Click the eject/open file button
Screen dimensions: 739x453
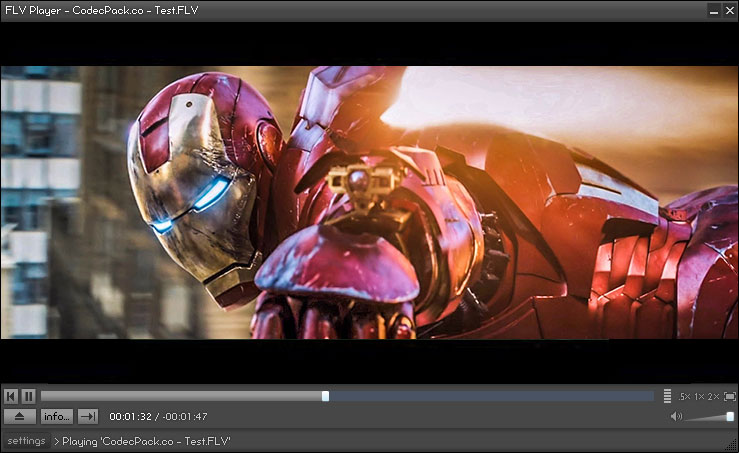tap(19, 416)
